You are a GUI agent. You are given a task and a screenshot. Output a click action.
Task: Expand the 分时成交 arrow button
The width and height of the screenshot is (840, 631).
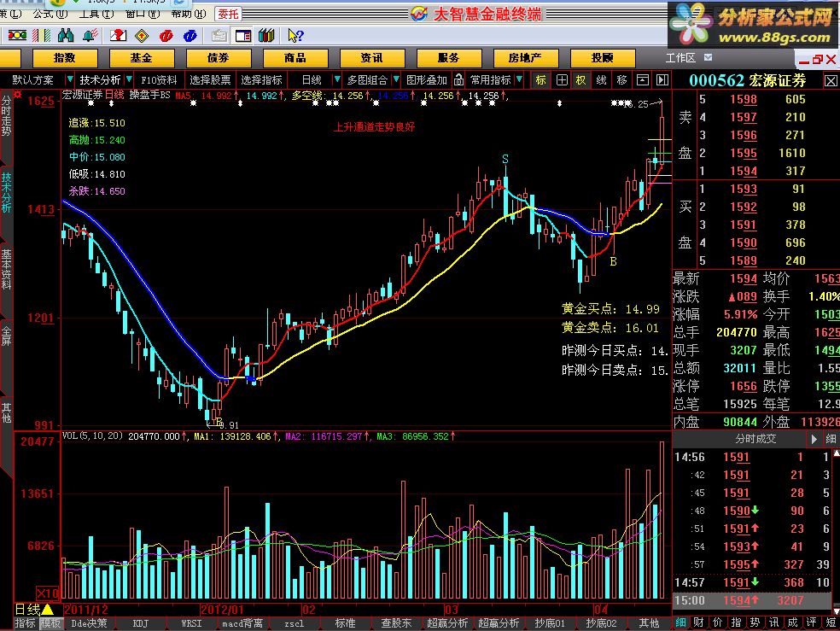pyautogui.click(x=814, y=439)
